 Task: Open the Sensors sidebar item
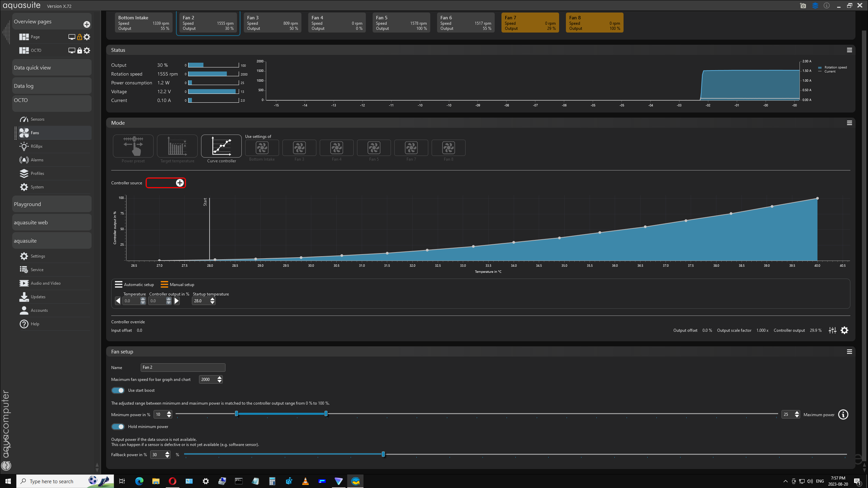click(37, 119)
